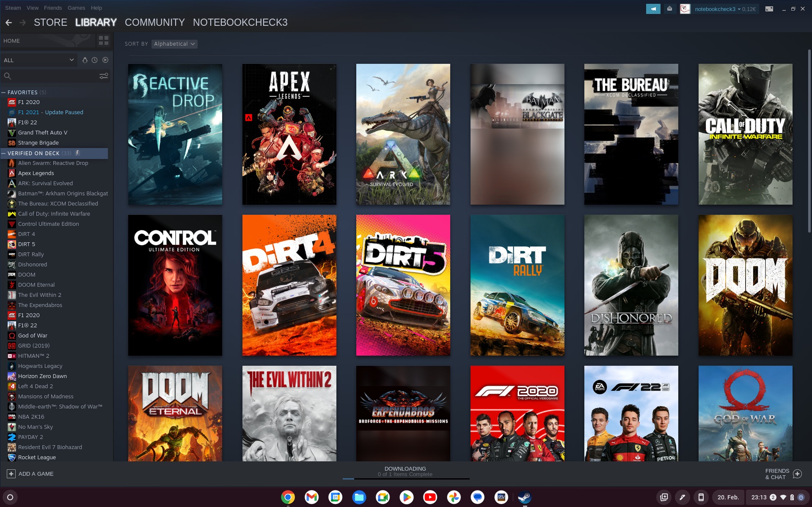The height and width of the screenshot is (507, 812).
Task: Collapse the Favorites collection
Action: coord(4,92)
